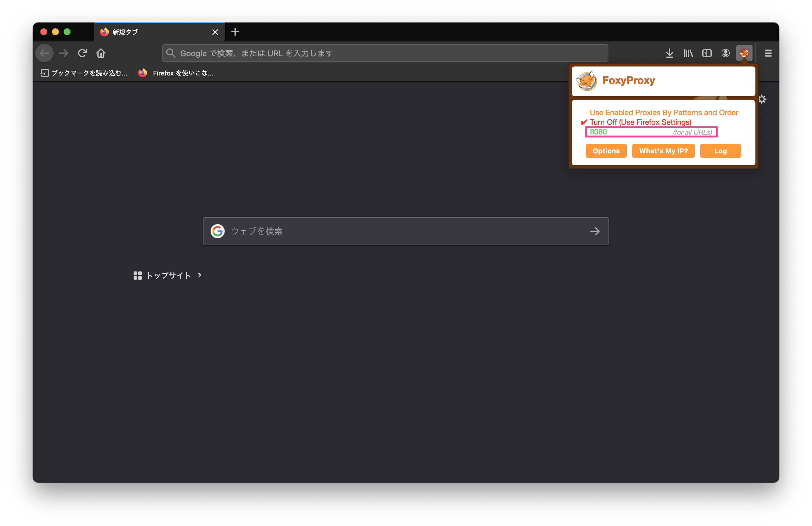This screenshot has width=812, height=526.
Task: Click the What's My IP? button
Action: point(663,151)
